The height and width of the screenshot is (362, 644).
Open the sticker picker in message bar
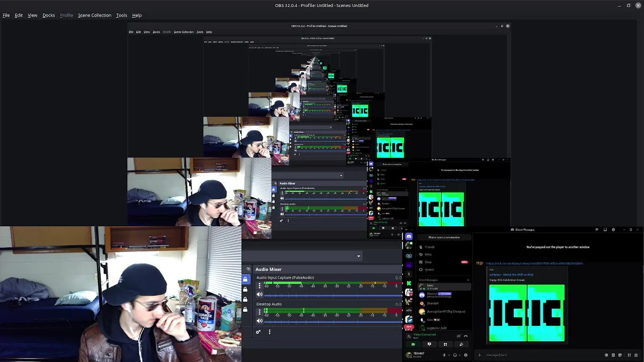620,355
